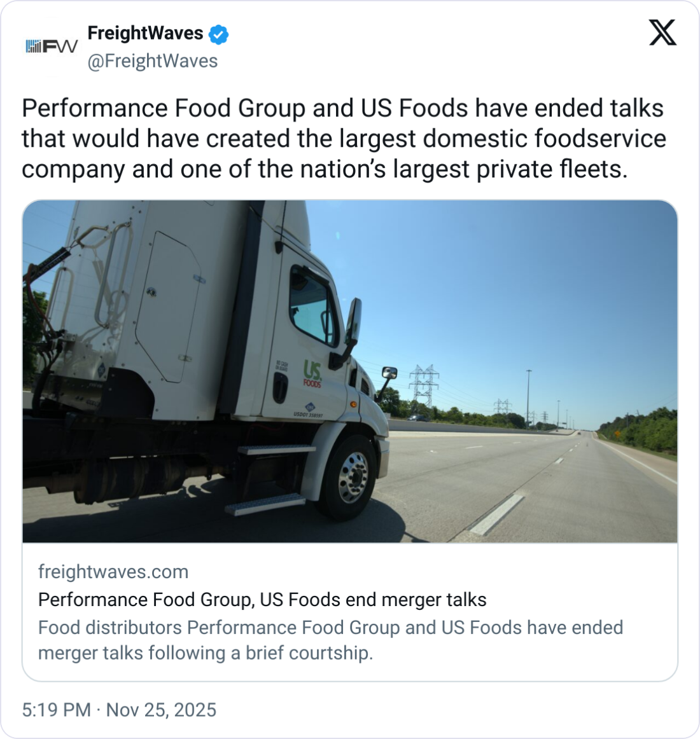Click the FreightWaves FW avatar logo
700x739 pixels.
coord(51,46)
